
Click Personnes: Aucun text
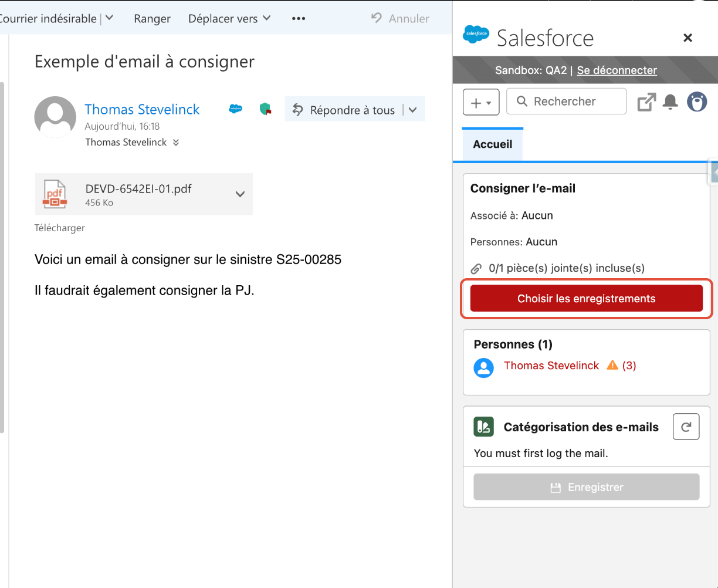pos(514,242)
